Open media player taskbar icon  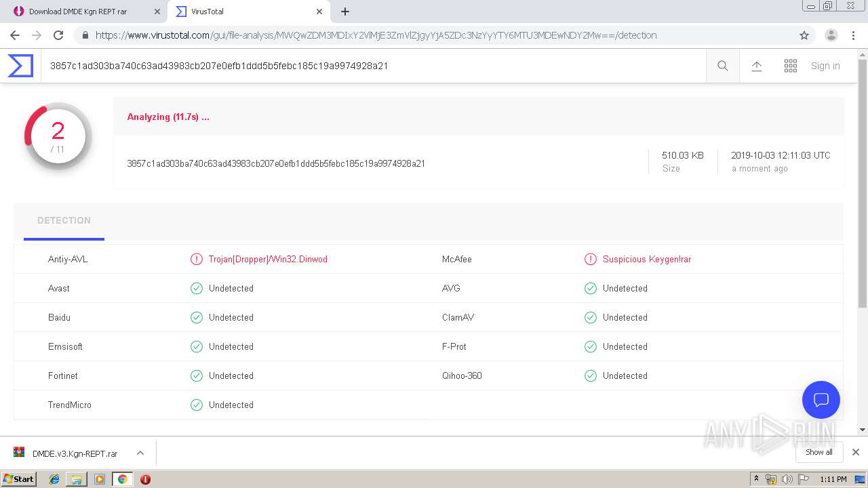click(100, 479)
